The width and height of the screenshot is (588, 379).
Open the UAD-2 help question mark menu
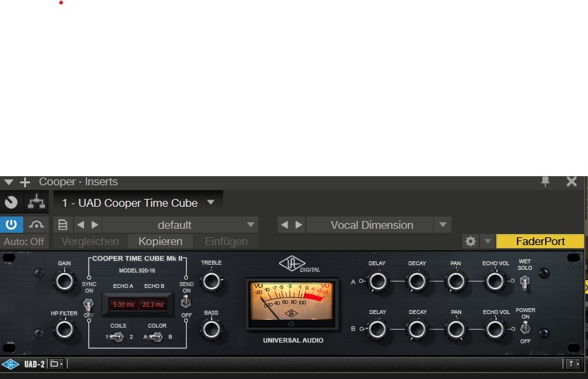[x=574, y=363]
